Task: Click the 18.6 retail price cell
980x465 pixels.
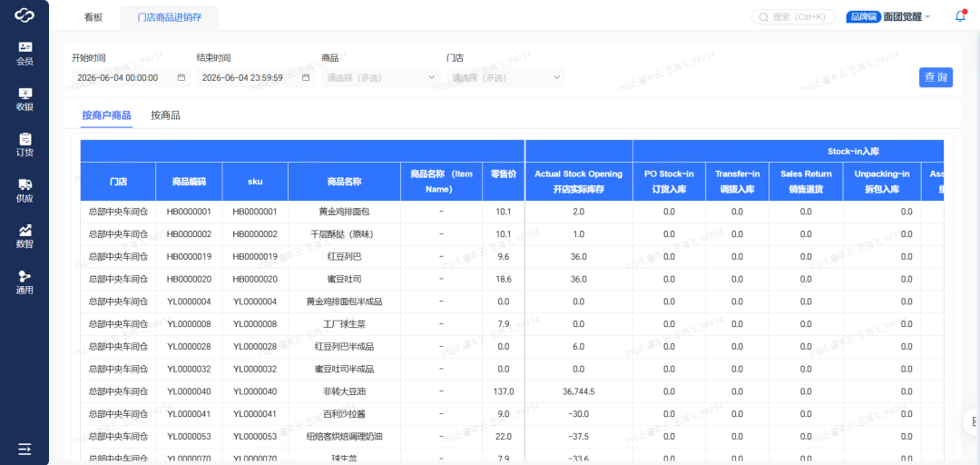Action: (x=503, y=279)
